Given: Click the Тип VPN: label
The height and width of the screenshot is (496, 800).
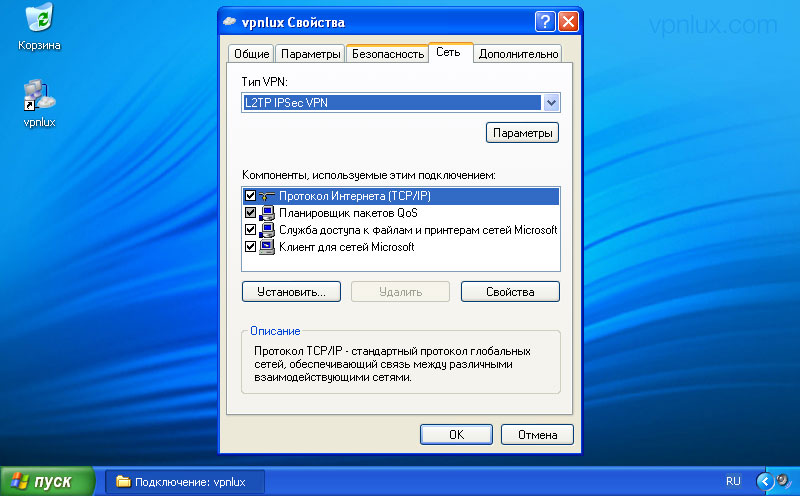Looking at the screenshot, I should click(264, 82).
